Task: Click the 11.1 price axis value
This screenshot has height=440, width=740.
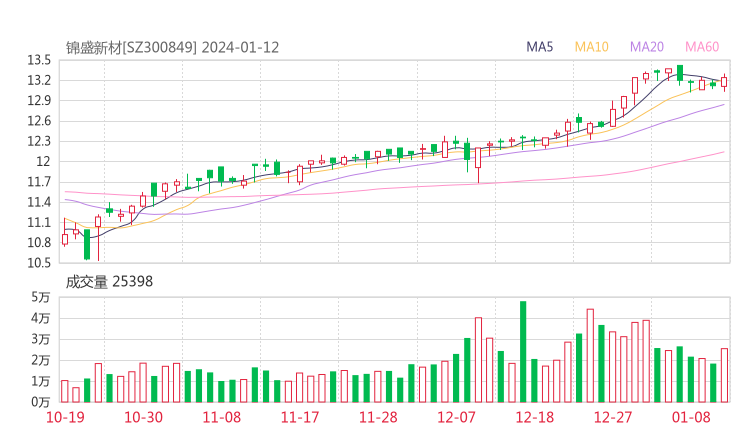Action: click(x=39, y=222)
